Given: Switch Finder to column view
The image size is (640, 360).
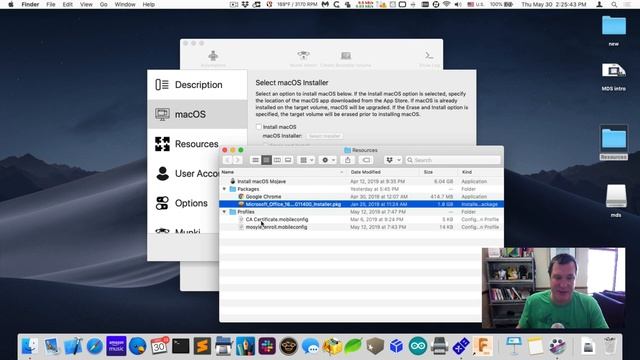Looking at the screenshot, I should [x=277, y=160].
